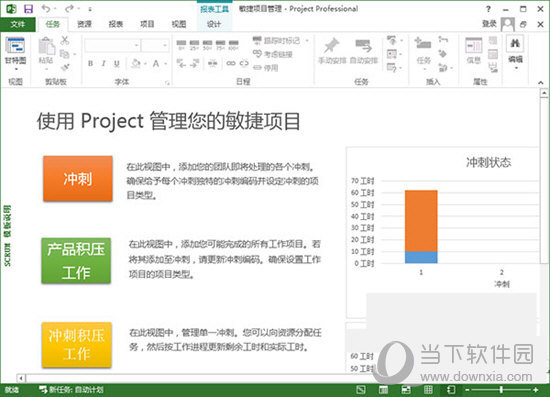Screen dimensions: 550x397
Task: Click the Help question mark icon
Action: tap(488, 9)
